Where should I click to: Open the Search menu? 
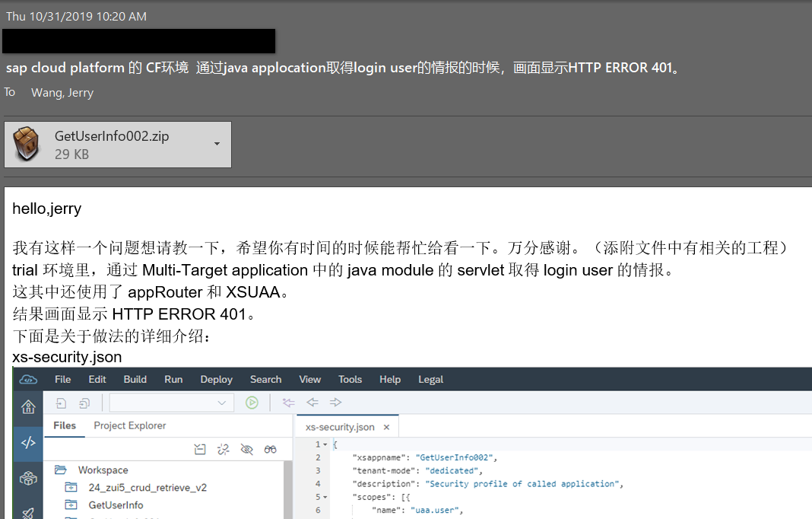265,380
